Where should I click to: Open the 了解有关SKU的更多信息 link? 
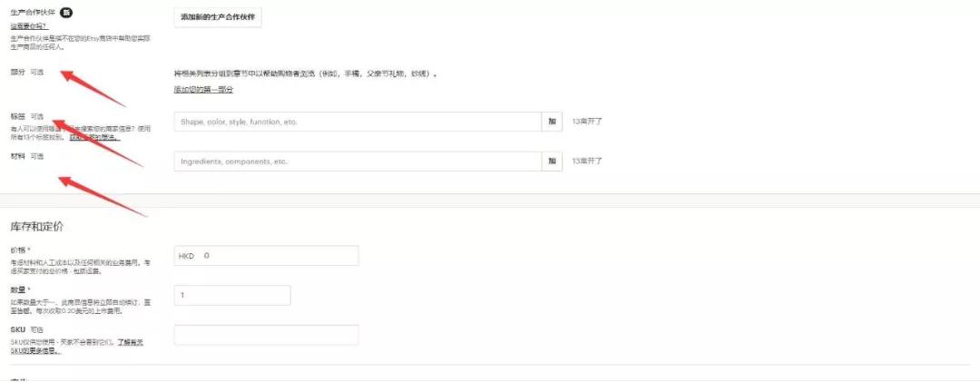pyautogui.click(x=132, y=341)
